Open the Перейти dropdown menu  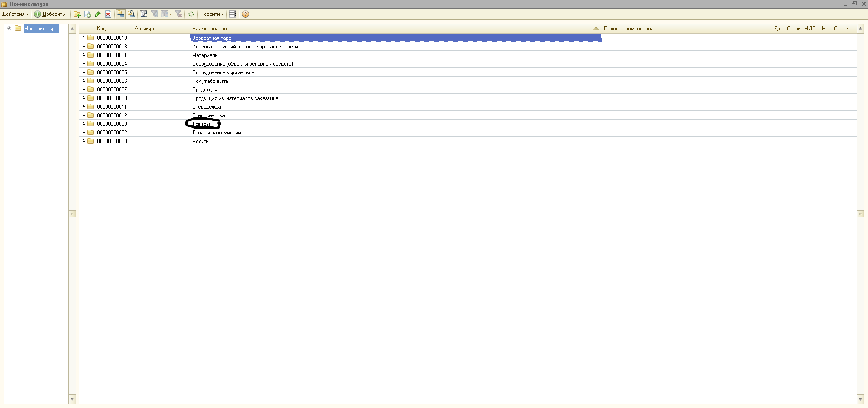point(212,14)
